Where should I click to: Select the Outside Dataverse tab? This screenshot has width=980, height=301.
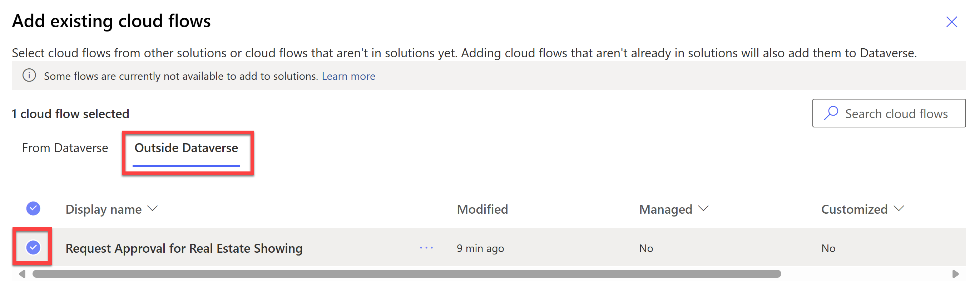[x=186, y=148]
